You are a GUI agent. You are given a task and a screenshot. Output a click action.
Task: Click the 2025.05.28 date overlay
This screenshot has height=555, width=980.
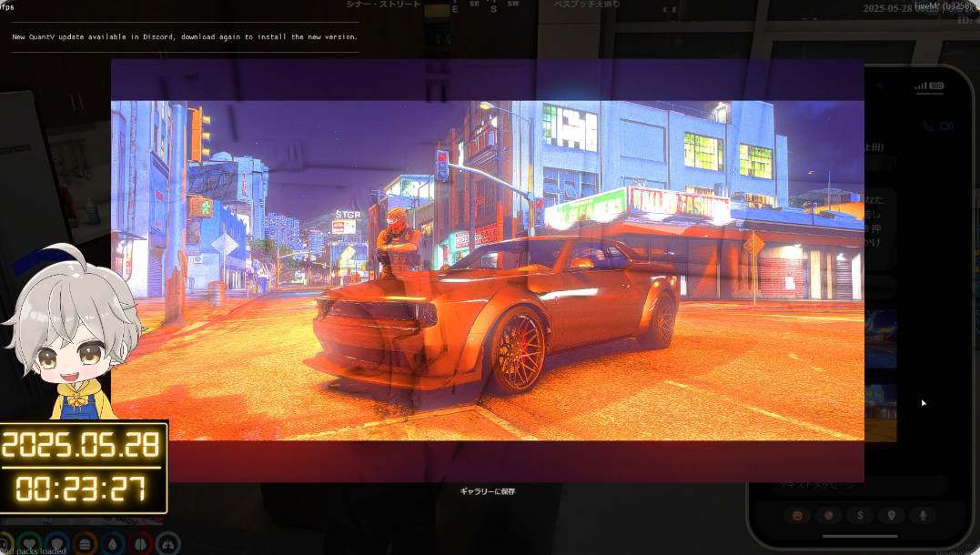click(81, 445)
